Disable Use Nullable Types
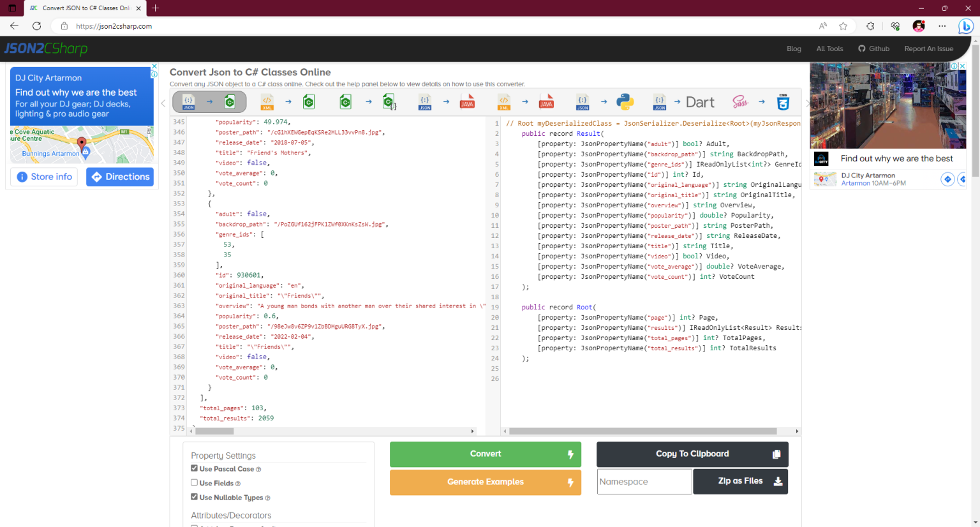This screenshot has width=980, height=527. click(x=195, y=497)
